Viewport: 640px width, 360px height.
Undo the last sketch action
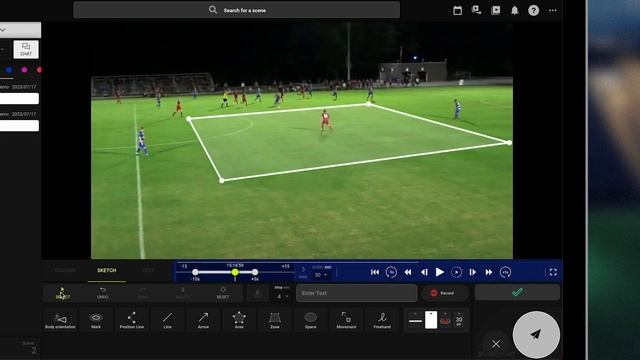click(102, 293)
